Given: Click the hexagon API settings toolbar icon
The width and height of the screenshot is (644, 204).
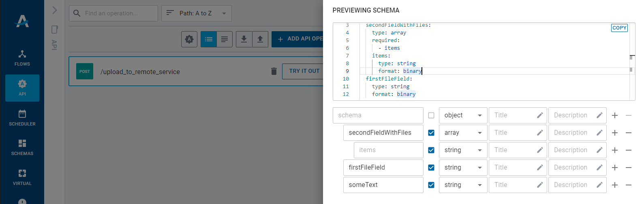Looking at the screenshot, I should click(189, 39).
